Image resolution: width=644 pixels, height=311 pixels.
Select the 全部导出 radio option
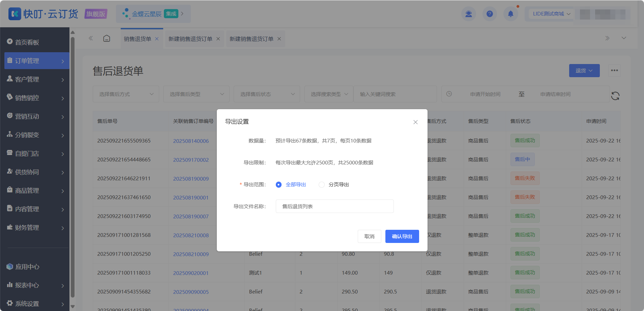click(x=279, y=185)
